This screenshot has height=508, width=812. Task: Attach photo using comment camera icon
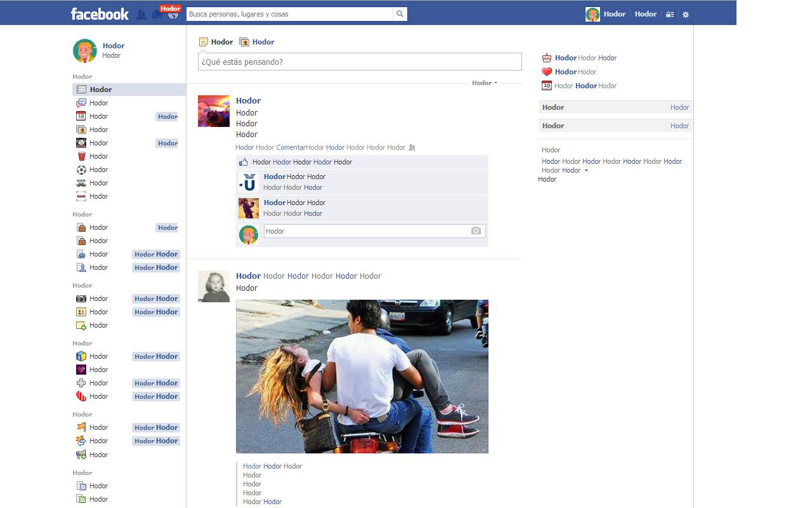[476, 231]
